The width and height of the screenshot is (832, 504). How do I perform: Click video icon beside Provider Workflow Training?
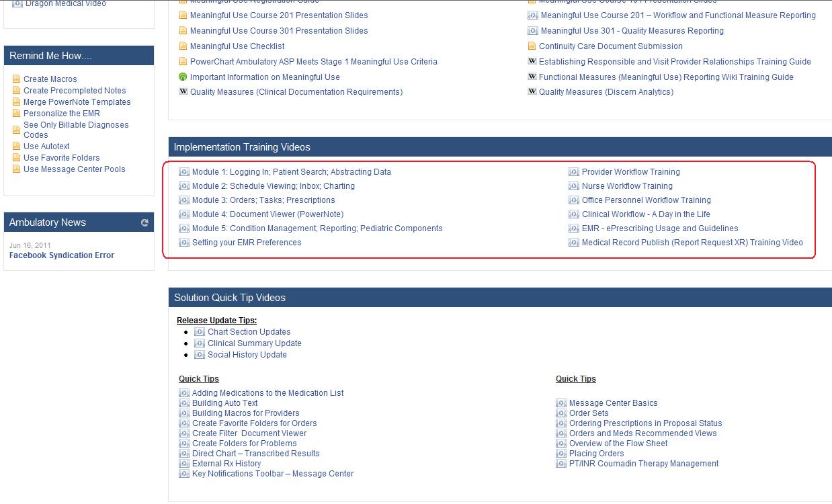(x=574, y=172)
